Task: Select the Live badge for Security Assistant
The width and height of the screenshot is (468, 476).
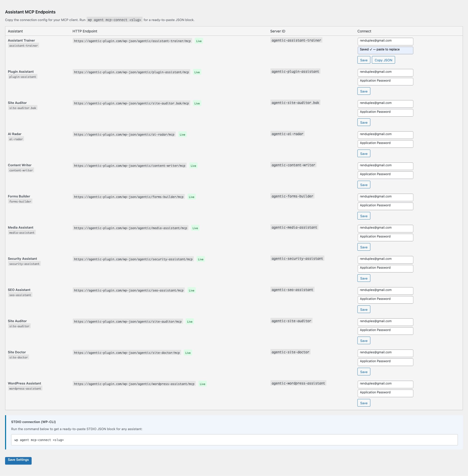Action: click(x=201, y=259)
